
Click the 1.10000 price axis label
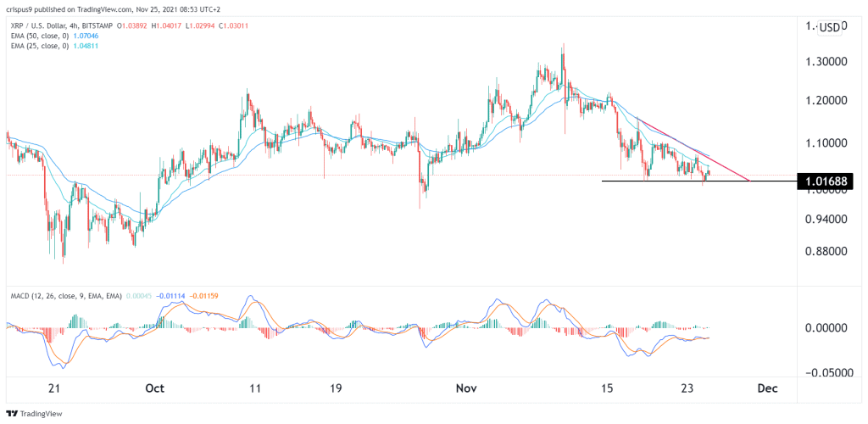(x=824, y=143)
